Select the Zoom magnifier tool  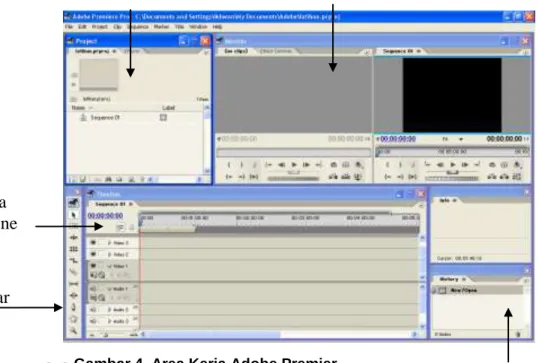pos(73,331)
